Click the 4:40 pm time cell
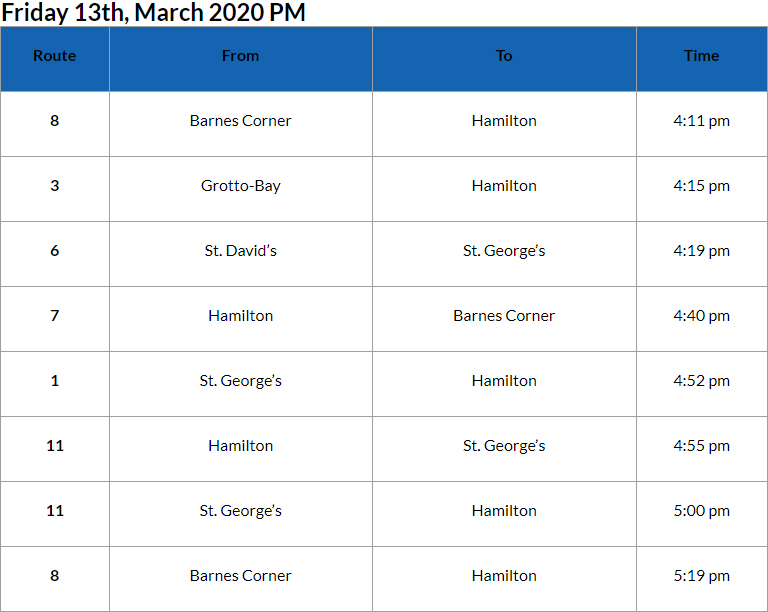The height and width of the screenshot is (612, 768). coord(701,316)
